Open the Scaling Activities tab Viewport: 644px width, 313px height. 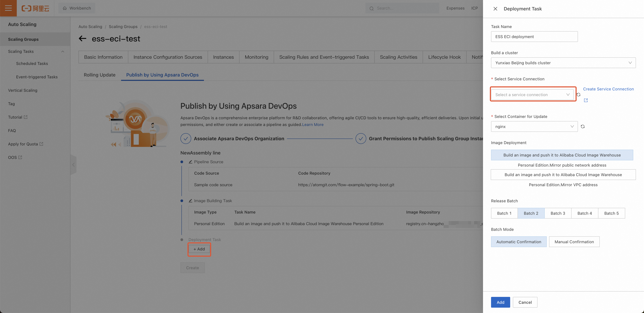click(x=398, y=57)
